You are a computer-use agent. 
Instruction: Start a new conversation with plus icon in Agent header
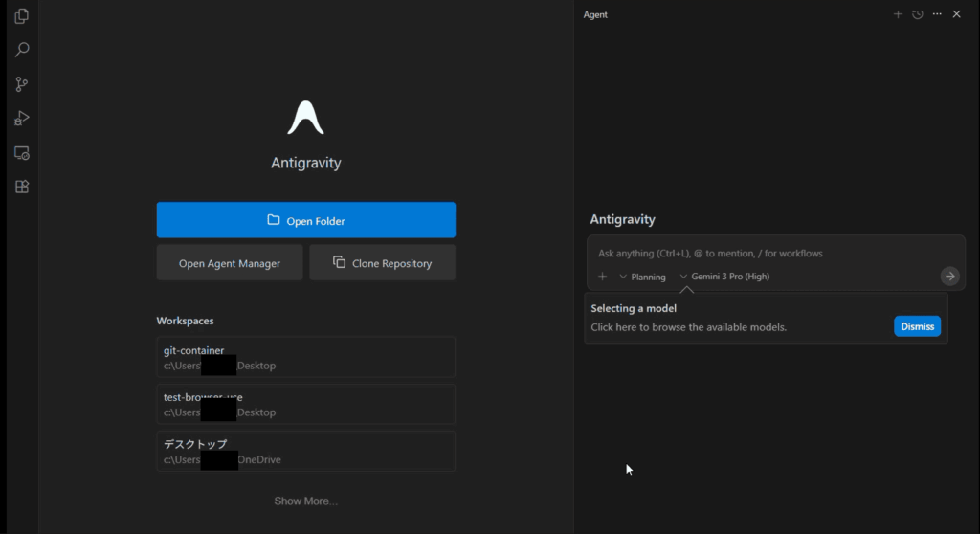coord(898,14)
